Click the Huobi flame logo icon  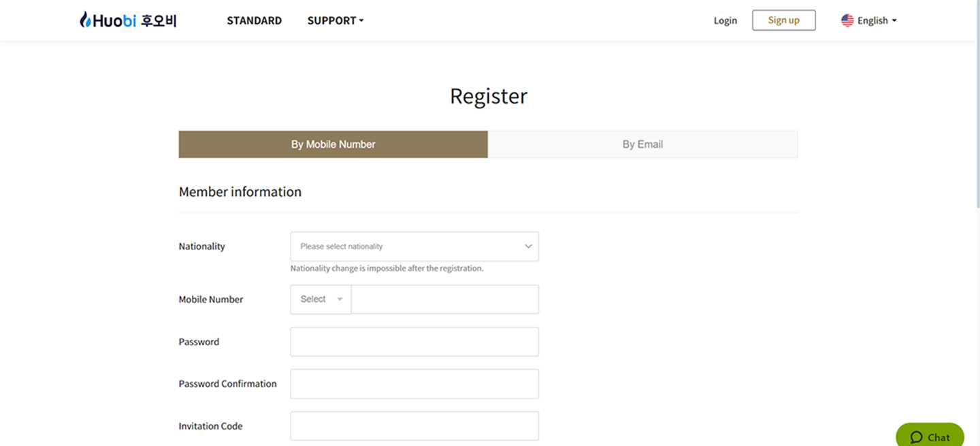pyautogui.click(x=85, y=20)
